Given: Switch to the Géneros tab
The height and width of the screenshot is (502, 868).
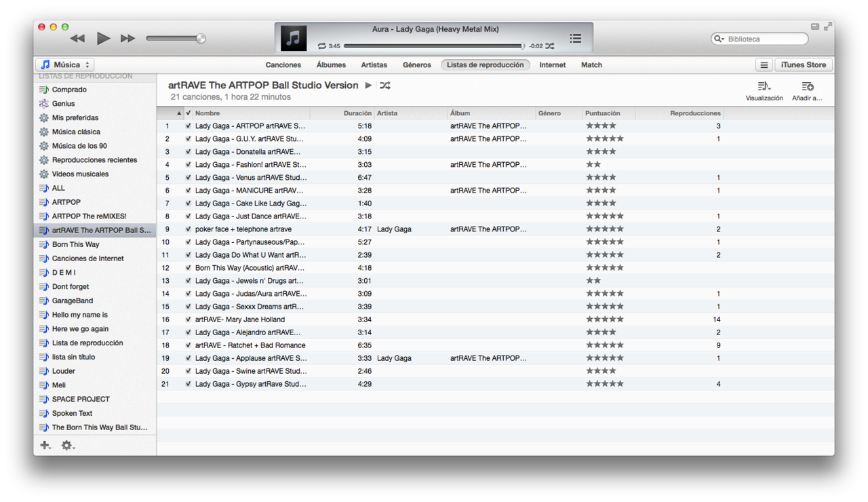Looking at the screenshot, I should coord(416,65).
